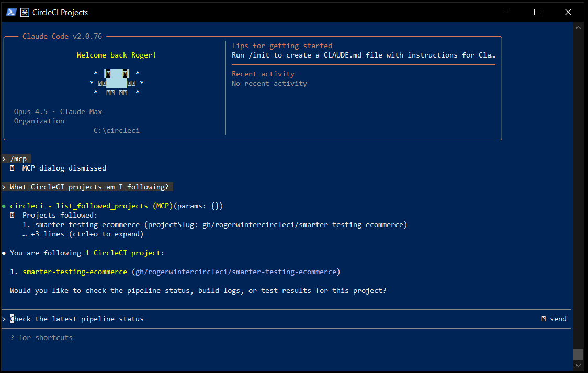Click the Claude mascot pixel art
Screen dimensions: 588x373
tap(117, 83)
